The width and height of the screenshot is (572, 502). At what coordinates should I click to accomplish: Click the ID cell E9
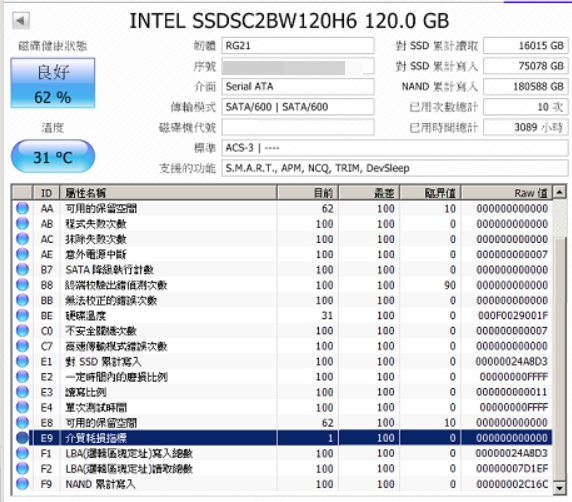(x=47, y=438)
